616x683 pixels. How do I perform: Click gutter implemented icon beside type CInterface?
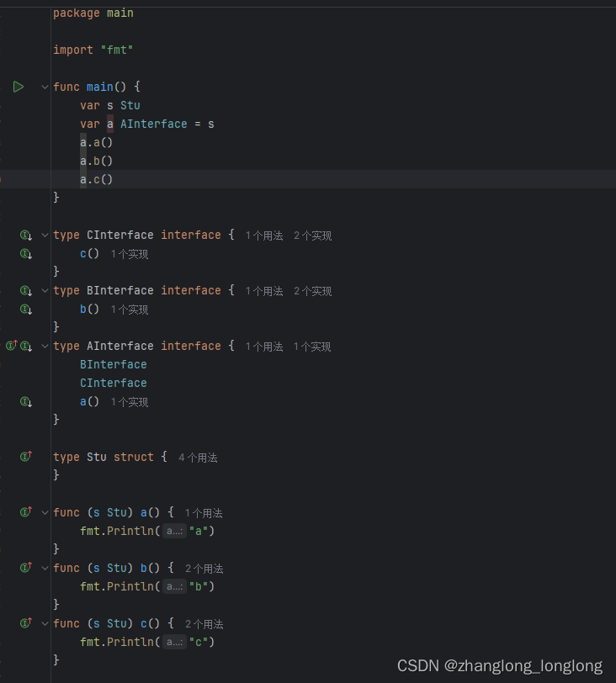coord(26,236)
